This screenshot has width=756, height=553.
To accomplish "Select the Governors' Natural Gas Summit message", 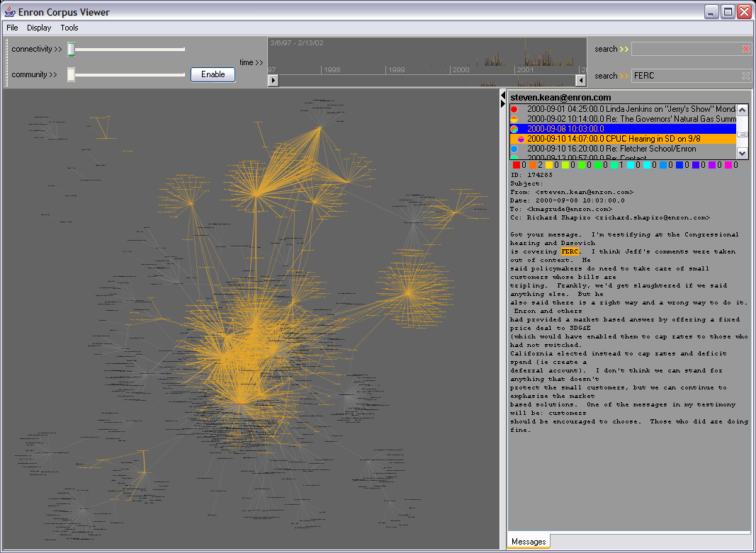I will (623, 118).
